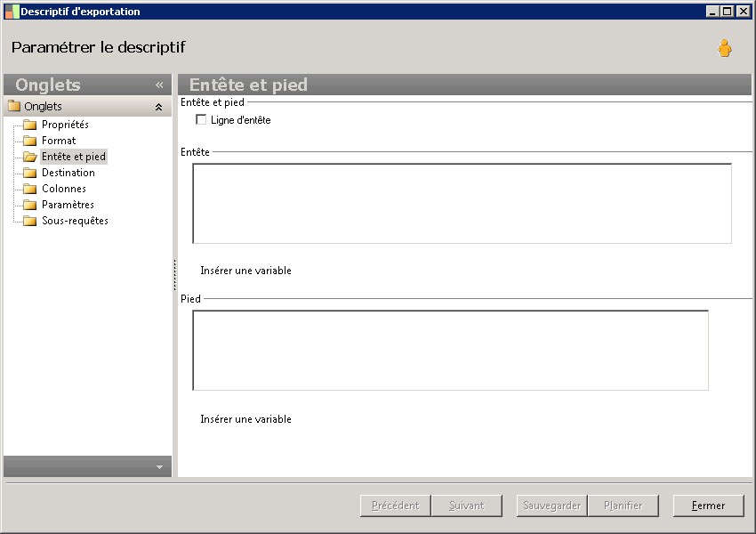Viewport: 756px width, 534px height.
Task: Select the Entête et pied tab
Action: point(74,157)
